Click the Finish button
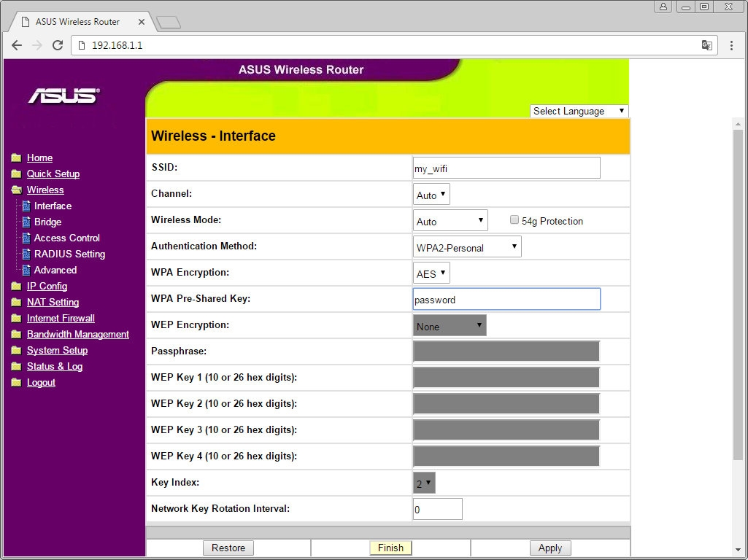 click(x=390, y=548)
